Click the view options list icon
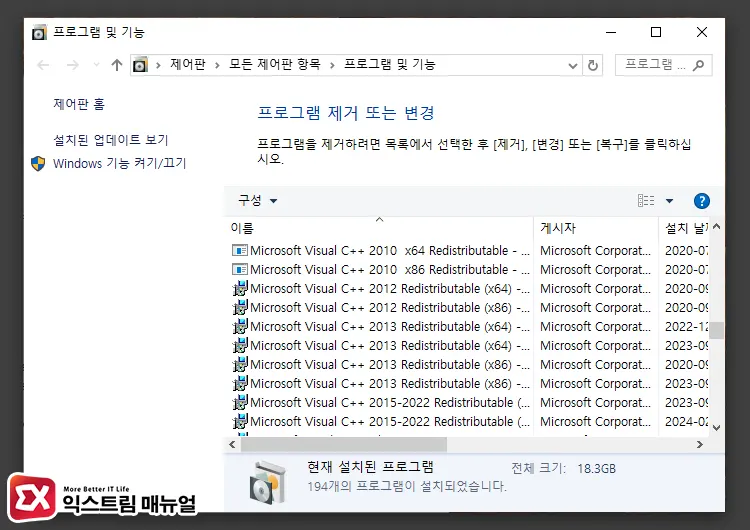This screenshot has width=750, height=530. (x=646, y=201)
